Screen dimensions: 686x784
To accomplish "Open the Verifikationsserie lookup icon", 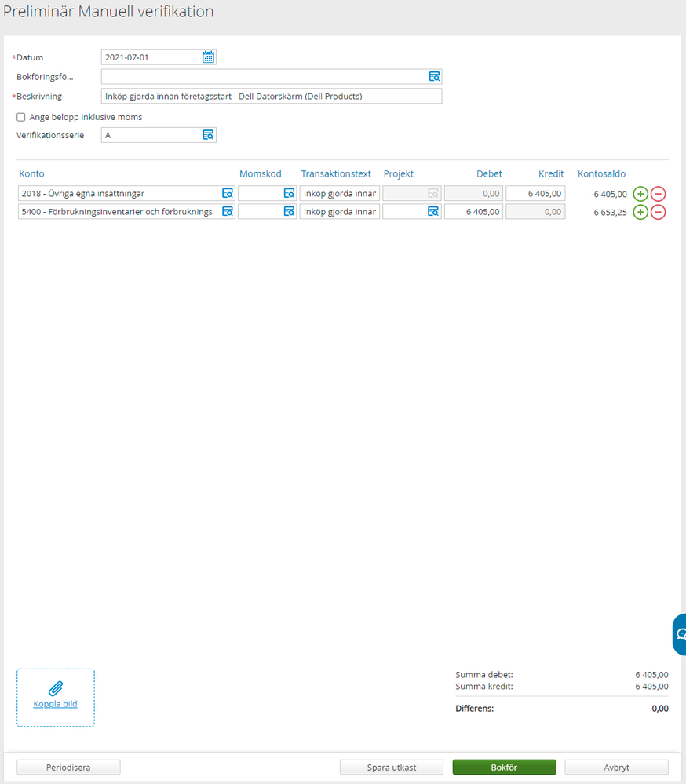I will 208,135.
